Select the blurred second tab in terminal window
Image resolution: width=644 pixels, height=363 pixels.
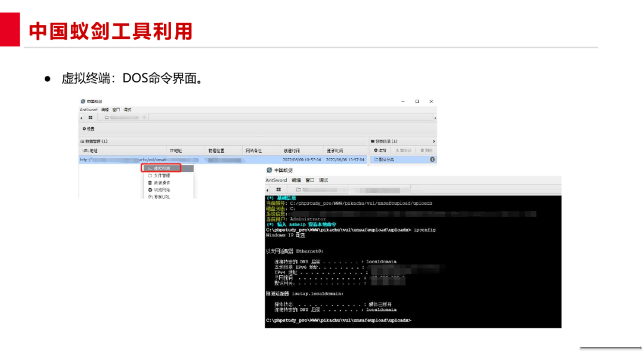tap(380, 190)
